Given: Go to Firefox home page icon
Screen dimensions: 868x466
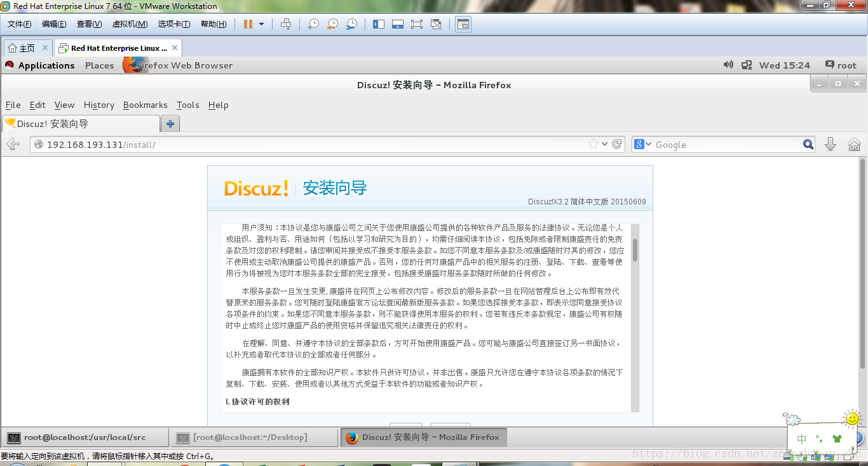Looking at the screenshot, I should tap(854, 145).
